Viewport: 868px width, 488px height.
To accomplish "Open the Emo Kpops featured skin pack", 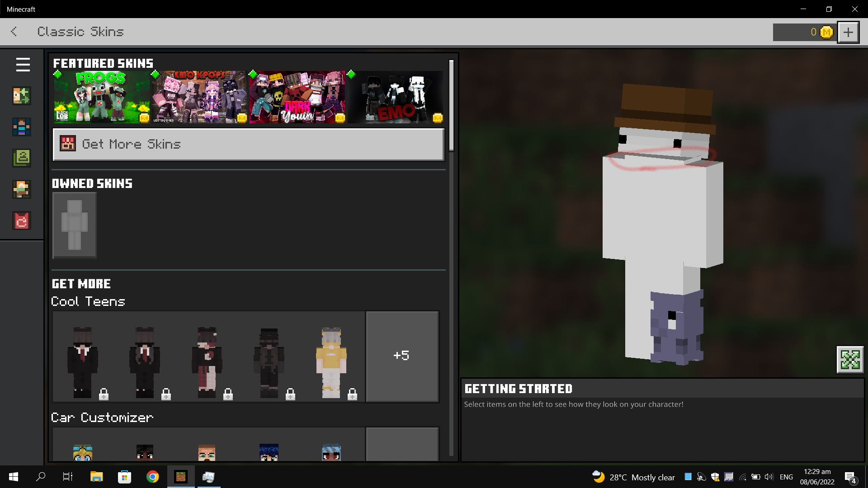I will tap(199, 97).
